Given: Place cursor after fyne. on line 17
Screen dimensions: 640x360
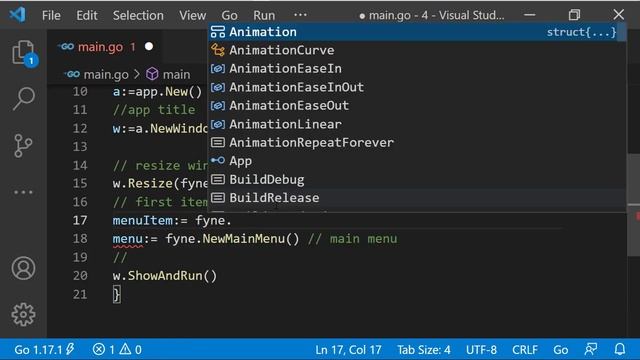Looking at the screenshot, I should [x=232, y=220].
